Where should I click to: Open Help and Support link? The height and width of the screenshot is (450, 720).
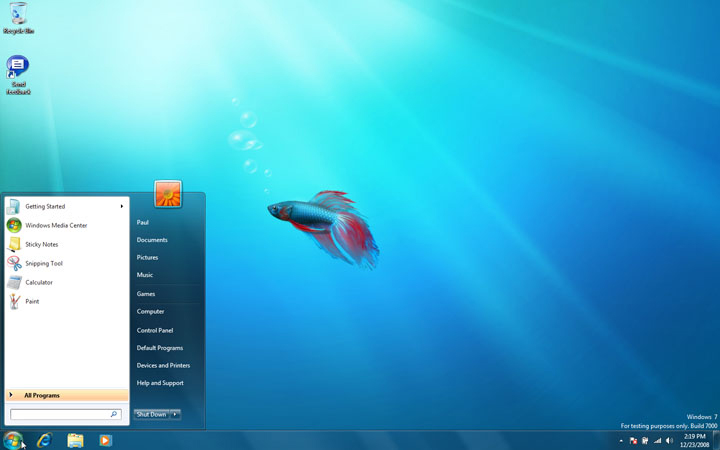click(160, 383)
